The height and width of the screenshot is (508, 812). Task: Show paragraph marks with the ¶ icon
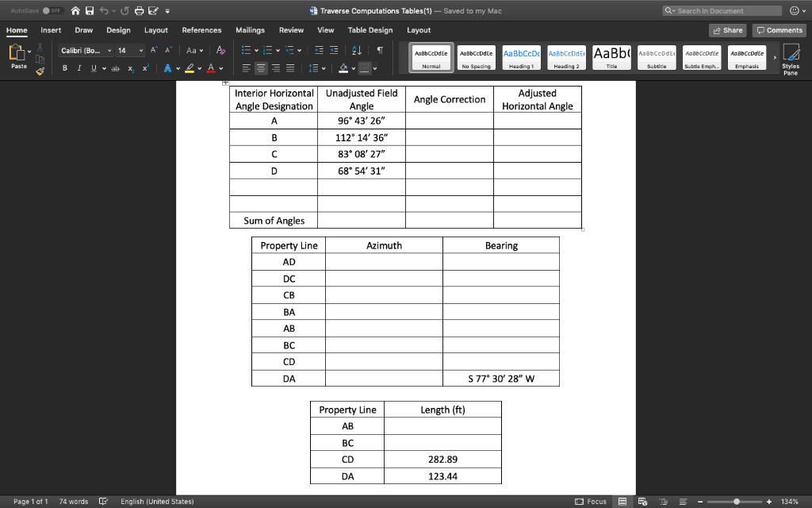coord(381,50)
